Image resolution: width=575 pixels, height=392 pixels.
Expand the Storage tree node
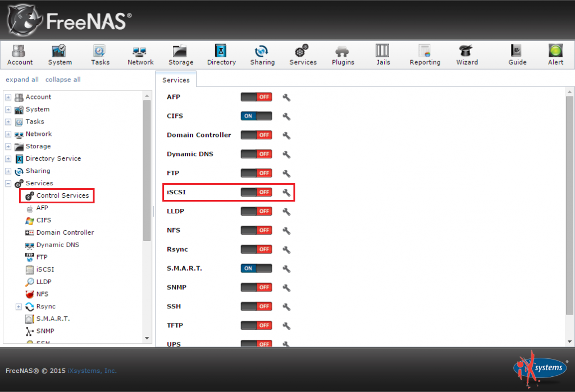pyautogui.click(x=8, y=147)
